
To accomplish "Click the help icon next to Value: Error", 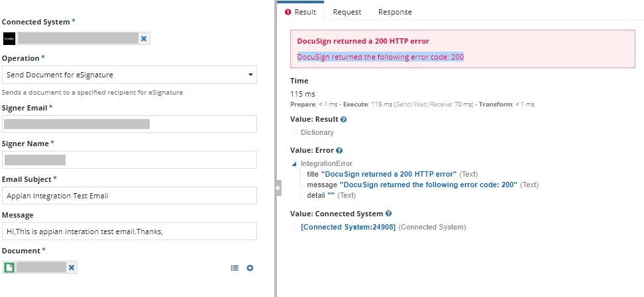I will 339,151.
